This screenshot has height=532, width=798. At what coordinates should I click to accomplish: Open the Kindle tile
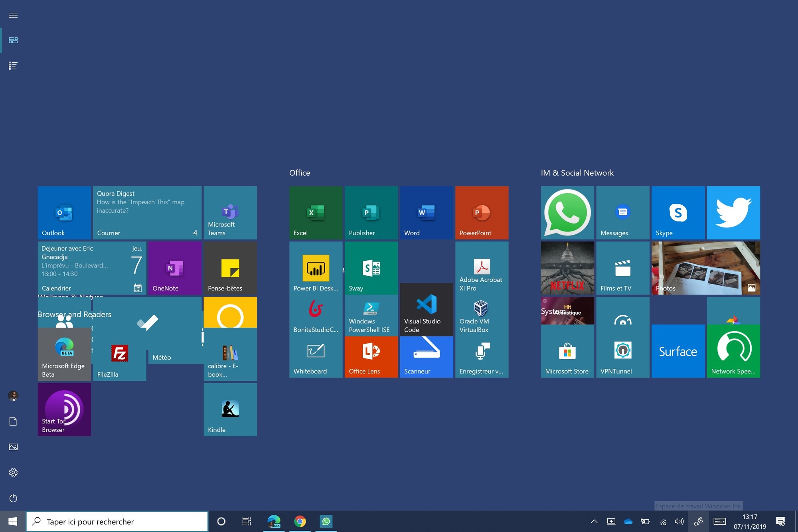point(230,409)
